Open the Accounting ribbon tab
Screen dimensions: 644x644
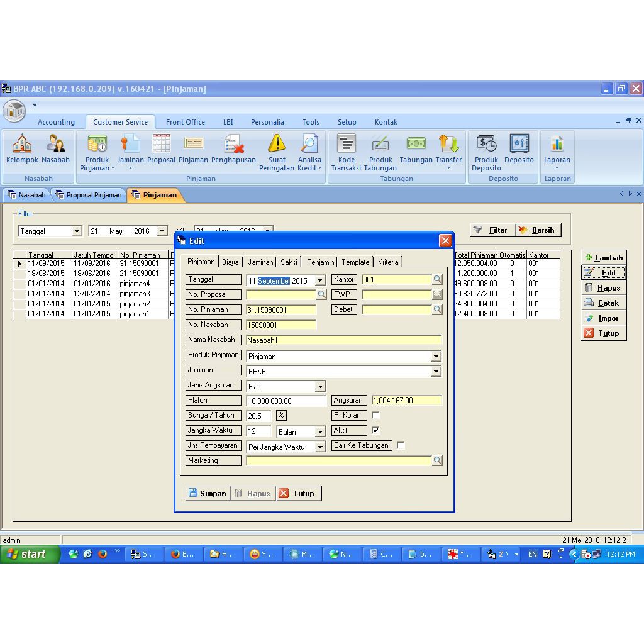click(x=56, y=122)
